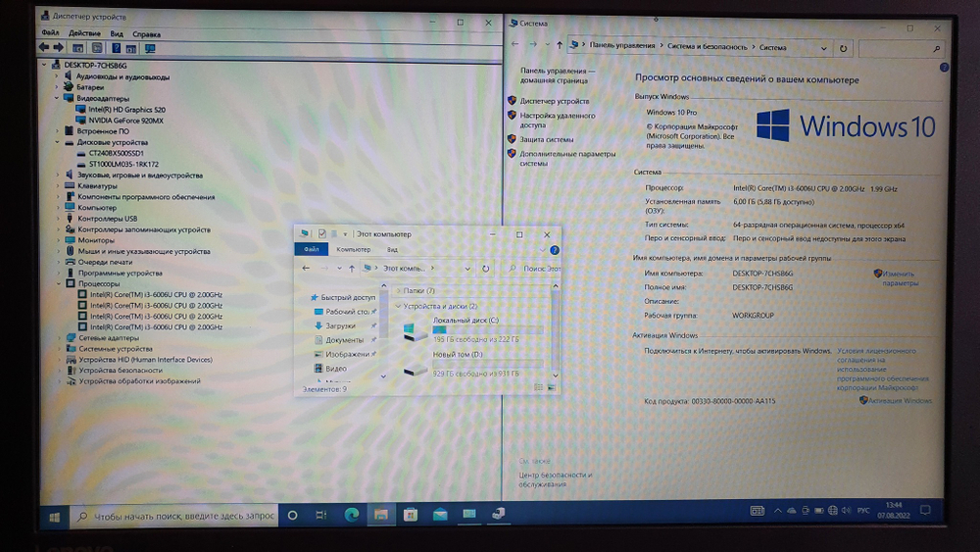The width and height of the screenshot is (980, 552).
Task: Open Windows Start button
Action: [x=54, y=517]
